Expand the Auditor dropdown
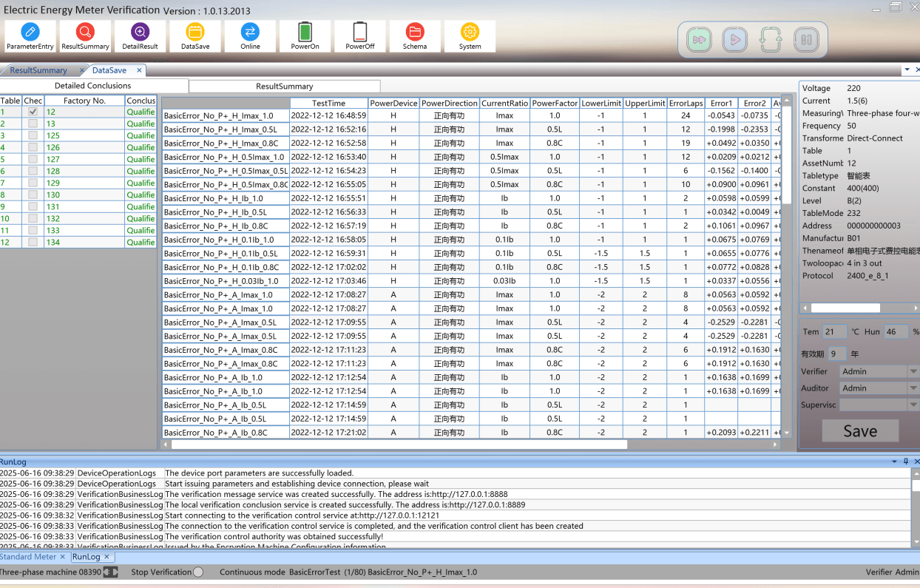The width and height of the screenshot is (920, 588). [913, 388]
